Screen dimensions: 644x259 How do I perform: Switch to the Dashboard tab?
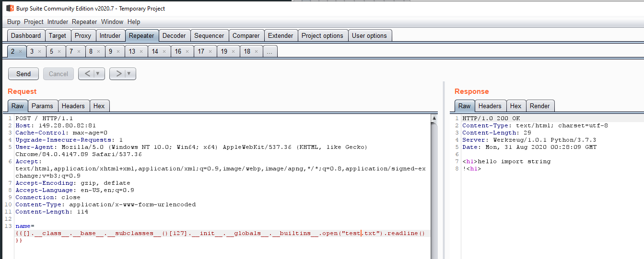[26, 35]
